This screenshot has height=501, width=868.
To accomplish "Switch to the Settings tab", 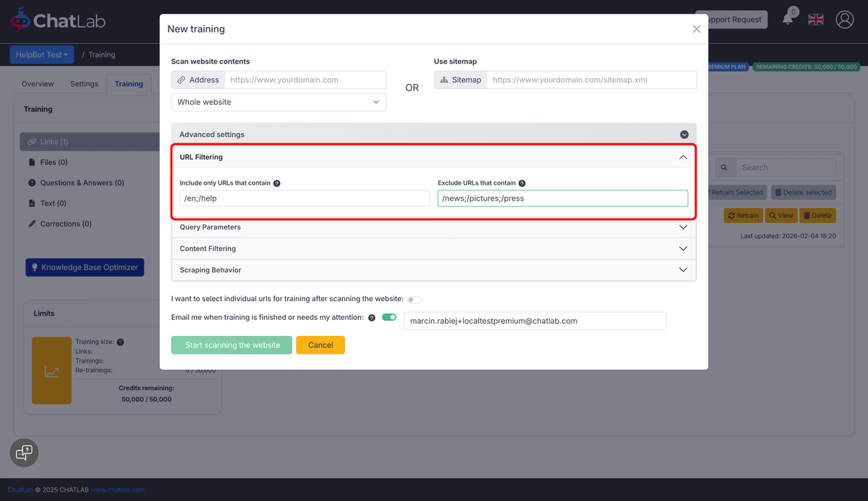I will (83, 83).
